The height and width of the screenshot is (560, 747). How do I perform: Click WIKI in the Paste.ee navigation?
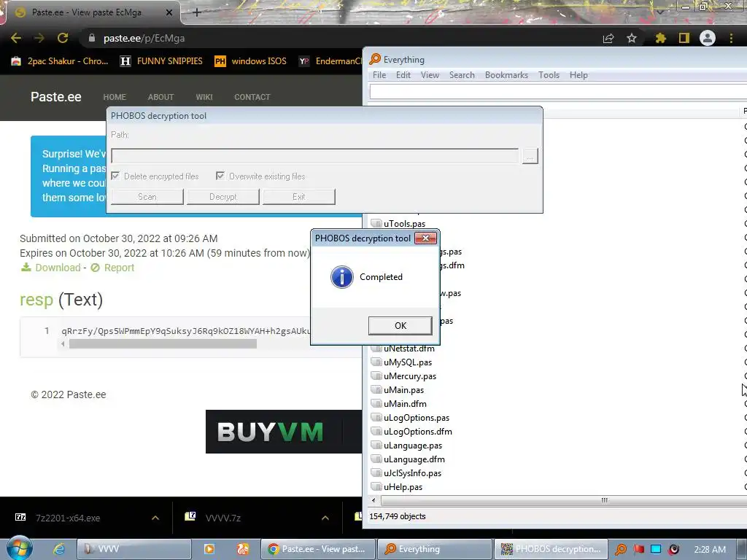pyautogui.click(x=204, y=97)
